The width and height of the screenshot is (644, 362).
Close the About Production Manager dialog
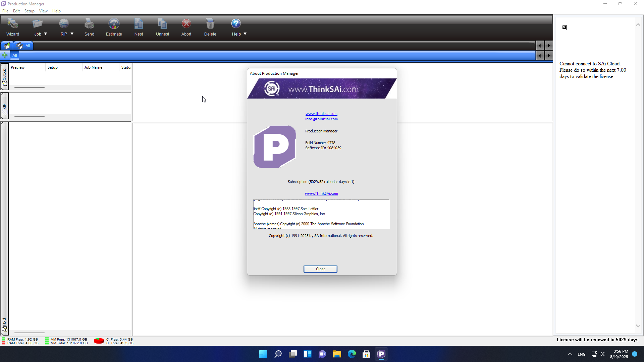(320, 269)
